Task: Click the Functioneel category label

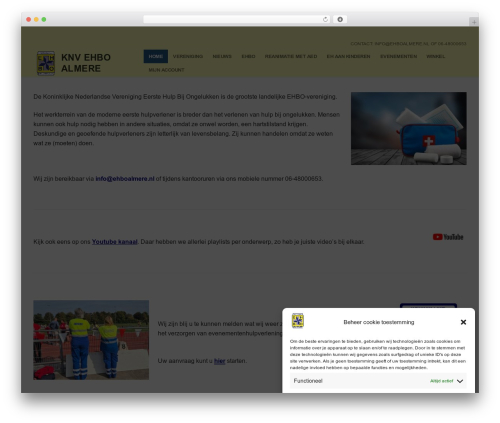Action: pos(308,381)
